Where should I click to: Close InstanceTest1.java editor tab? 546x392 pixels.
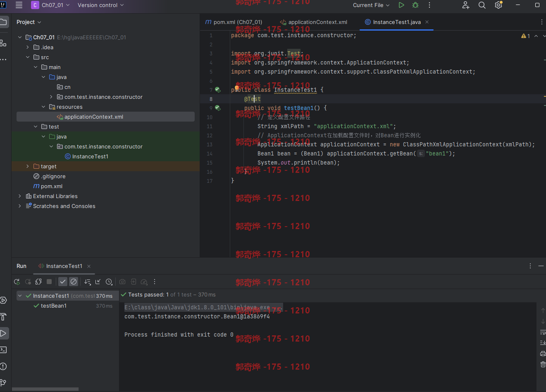[427, 22]
